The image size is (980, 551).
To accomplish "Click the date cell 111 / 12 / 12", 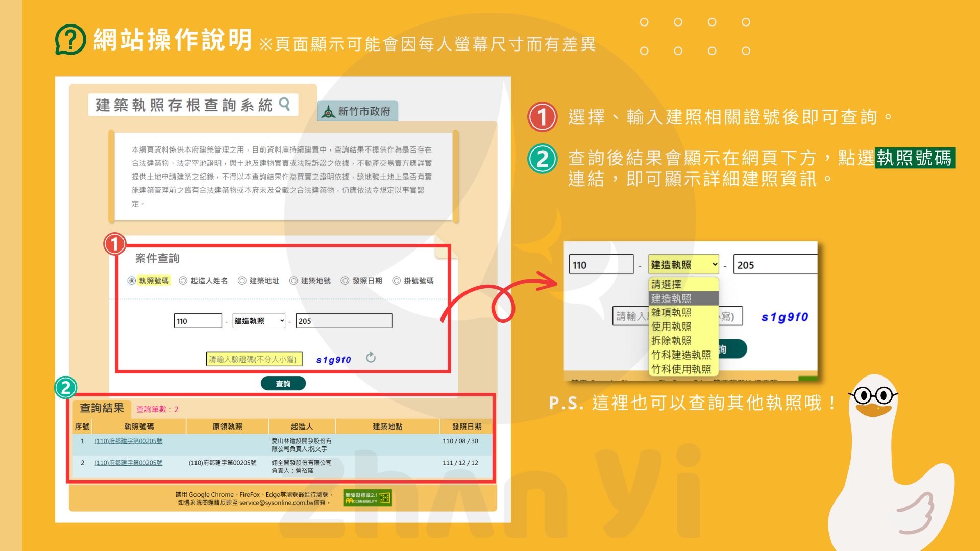I will pos(460,463).
